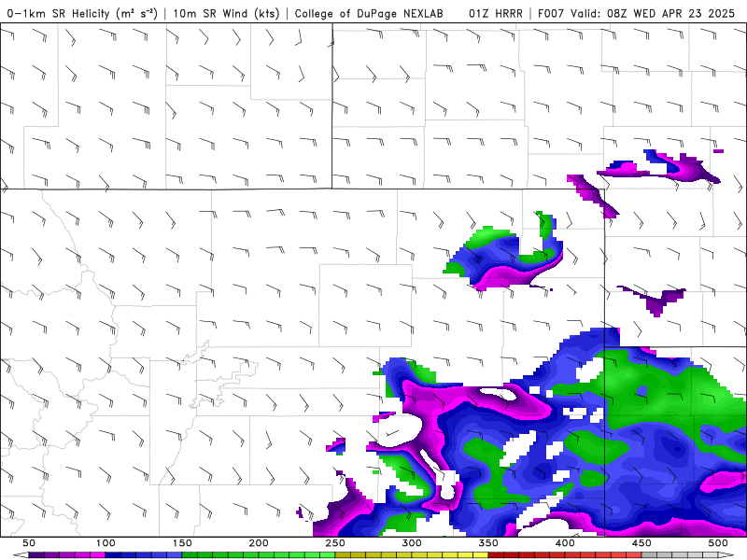Click the '350' color scale label
Screen dimensions: 747x560
coord(488,543)
